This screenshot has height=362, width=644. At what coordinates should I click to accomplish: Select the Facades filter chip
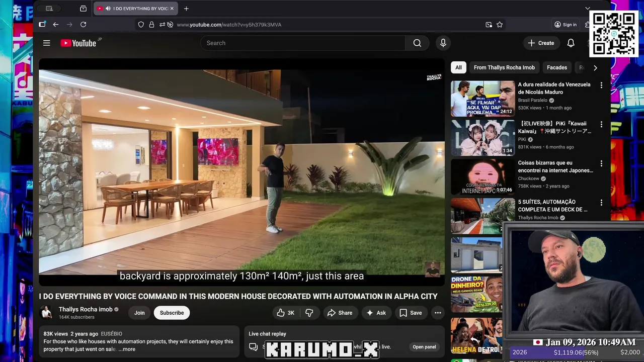pos(557,67)
